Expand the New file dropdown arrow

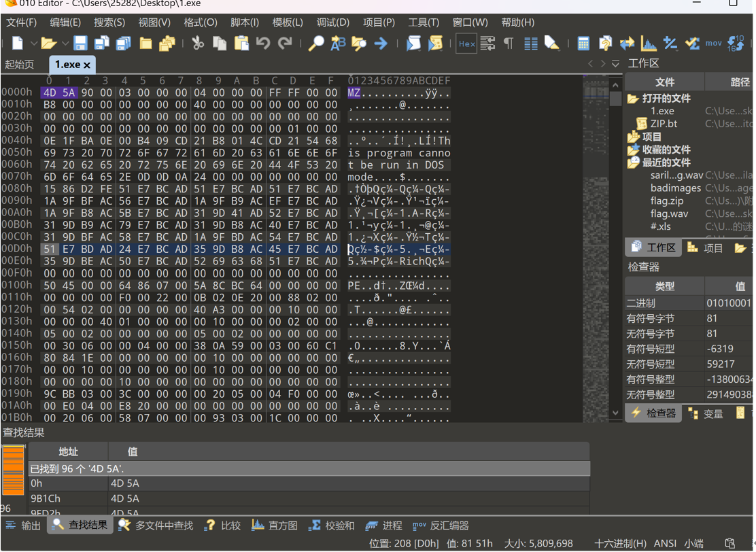tap(34, 44)
